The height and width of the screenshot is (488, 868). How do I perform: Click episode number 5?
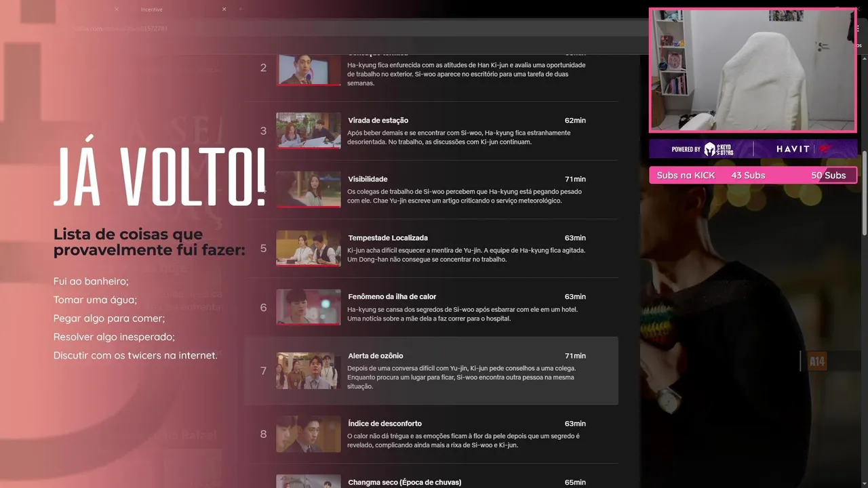263,249
